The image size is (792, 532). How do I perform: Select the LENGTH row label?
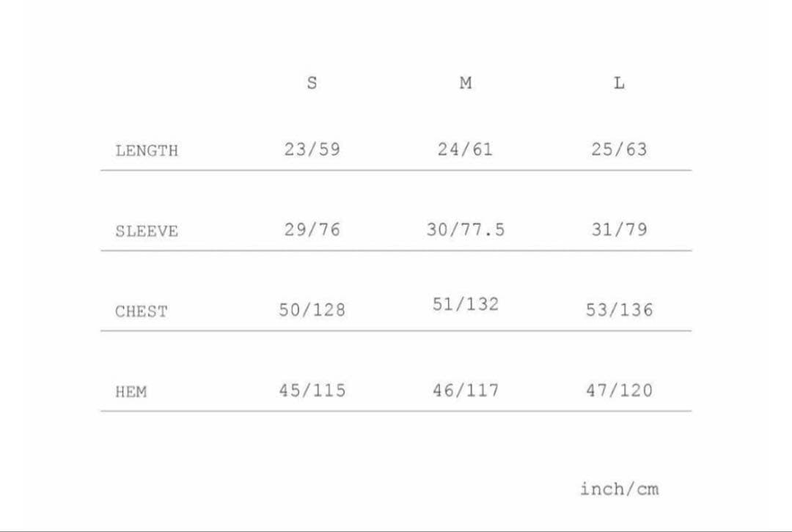click(x=147, y=151)
